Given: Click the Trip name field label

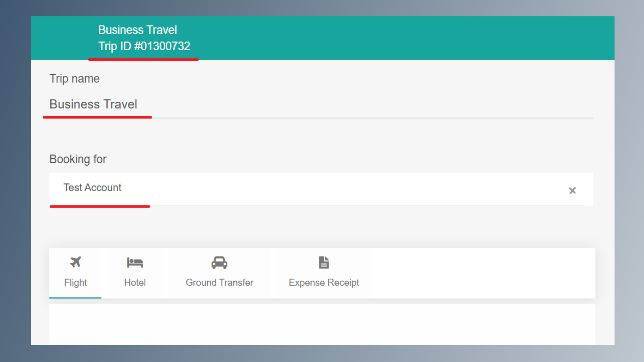Looking at the screenshot, I should click(x=74, y=79).
